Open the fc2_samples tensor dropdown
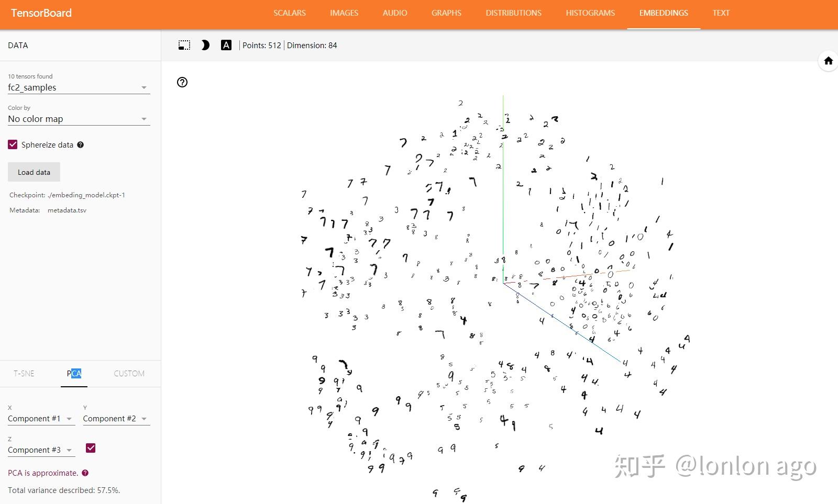This screenshot has height=504, width=838. [x=144, y=87]
